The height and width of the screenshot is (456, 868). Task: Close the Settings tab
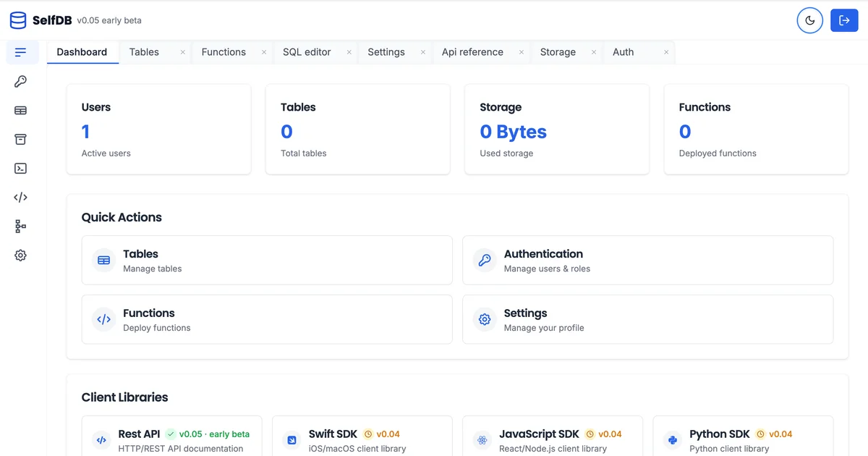click(423, 52)
